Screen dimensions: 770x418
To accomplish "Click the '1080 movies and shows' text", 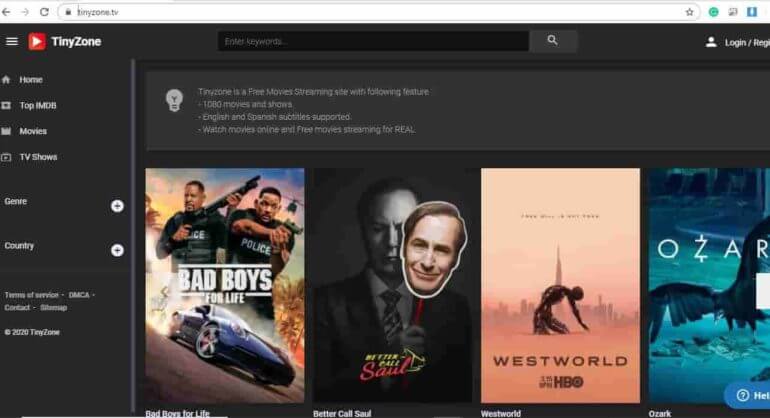I will tap(247, 104).
